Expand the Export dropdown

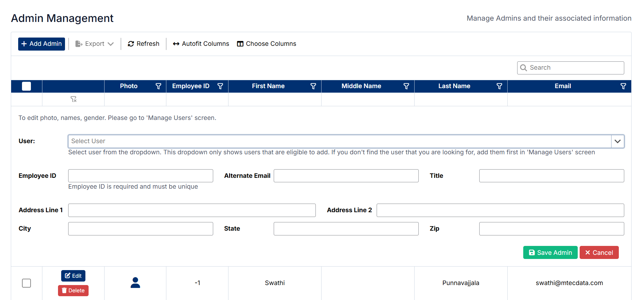95,44
